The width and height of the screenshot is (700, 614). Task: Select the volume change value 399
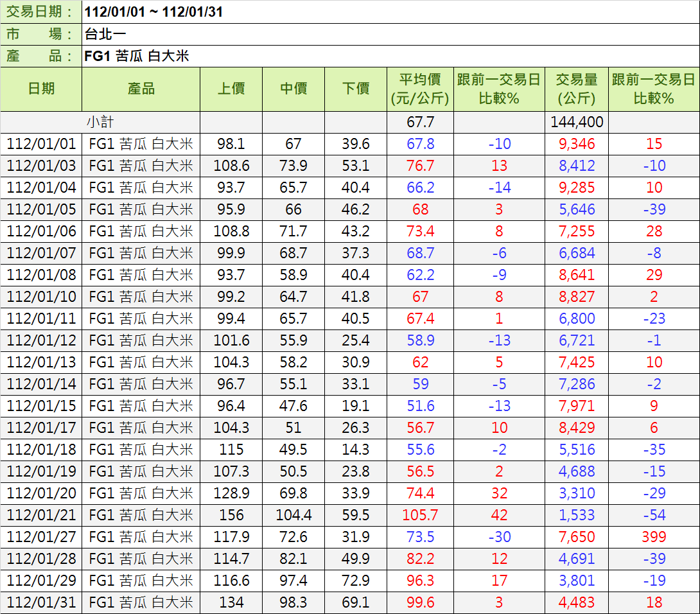tap(654, 537)
